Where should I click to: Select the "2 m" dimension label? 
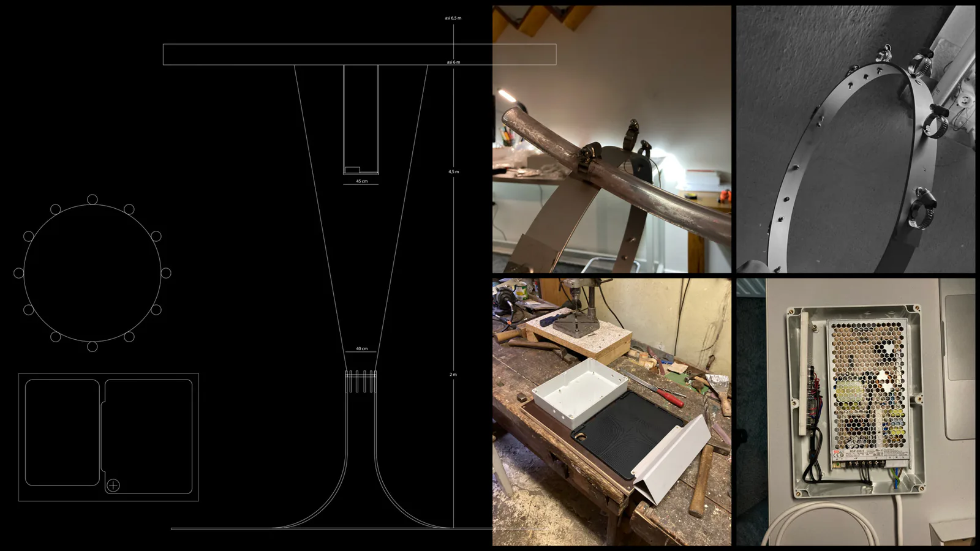[x=453, y=375]
